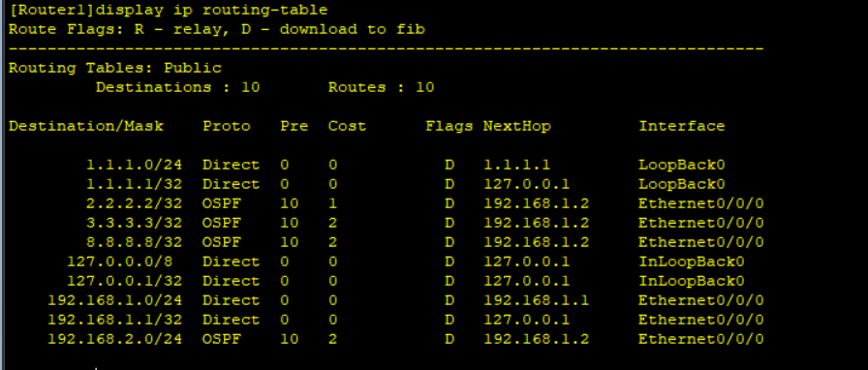Click the 192.168.2.0/24 destination entry

click(115, 339)
